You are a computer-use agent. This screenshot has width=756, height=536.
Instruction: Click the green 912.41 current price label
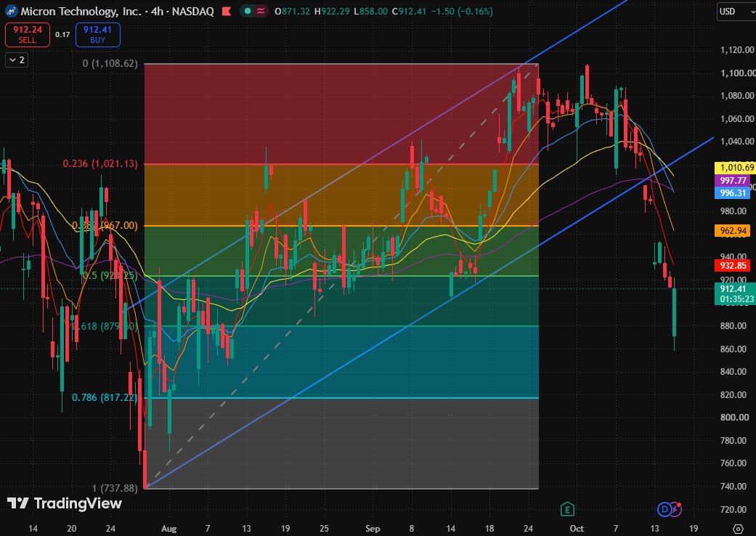735,293
